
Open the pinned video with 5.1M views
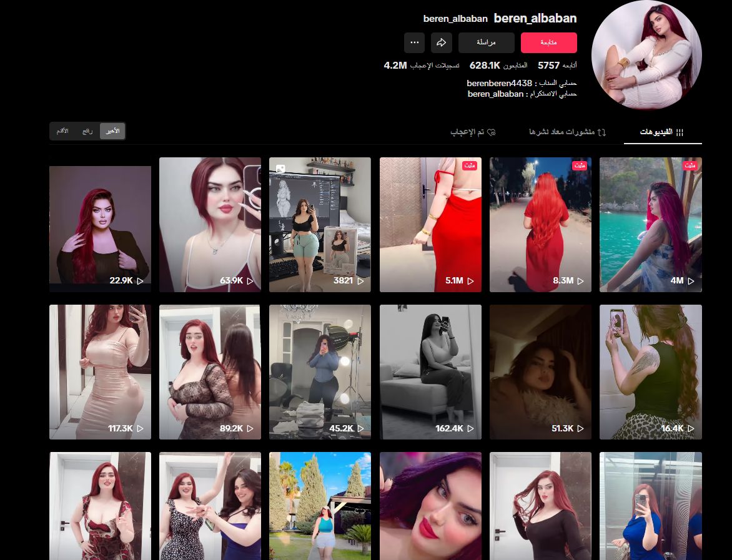pyautogui.click(x=430, y=225)
